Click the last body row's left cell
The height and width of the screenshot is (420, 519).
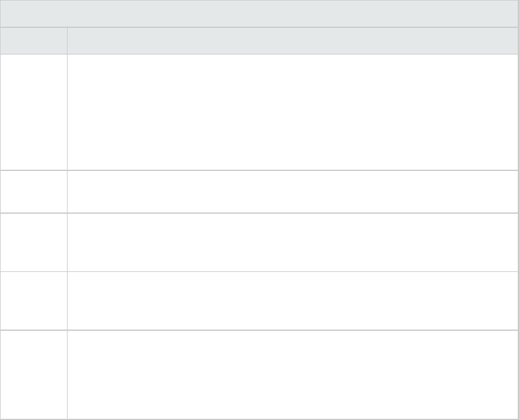(33, 374)
